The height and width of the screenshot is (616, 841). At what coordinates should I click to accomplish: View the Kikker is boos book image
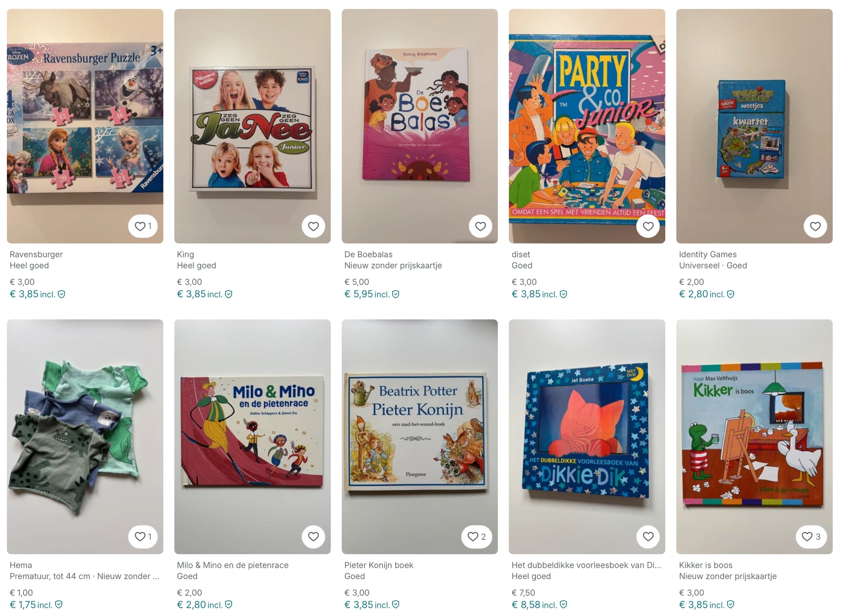click(x=754, y=436)
